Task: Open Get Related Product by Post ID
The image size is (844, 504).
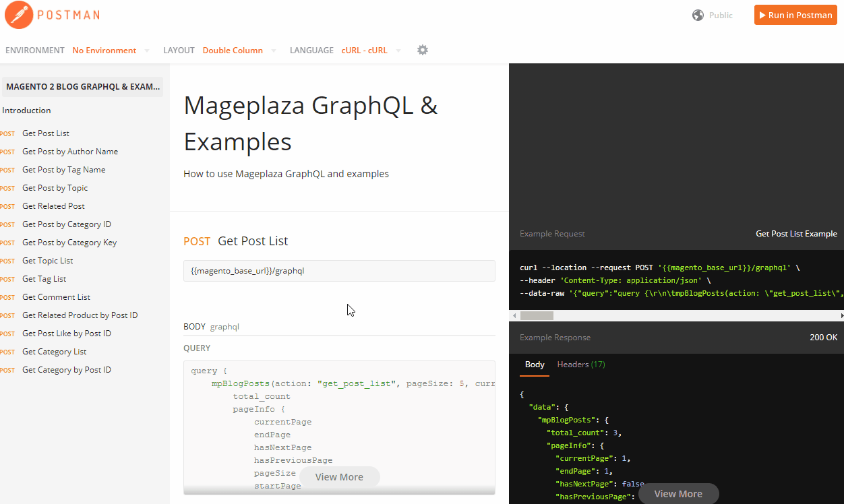Action: tap(80, 315)
